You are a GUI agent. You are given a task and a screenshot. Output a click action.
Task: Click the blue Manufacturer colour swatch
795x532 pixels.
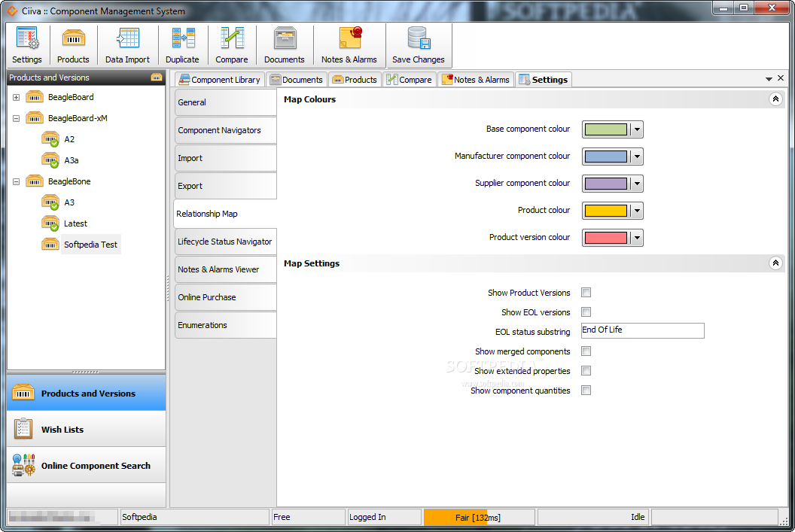(x=606, y=157)
